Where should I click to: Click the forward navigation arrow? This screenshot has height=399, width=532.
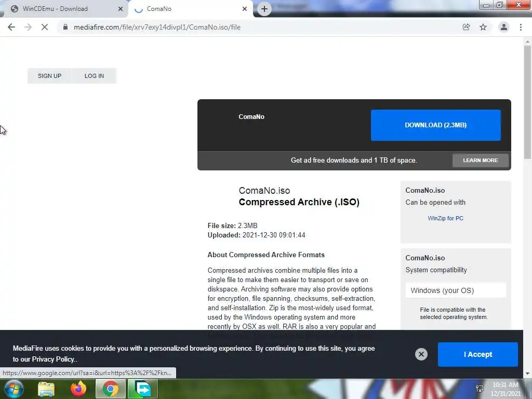pos(28,27)
